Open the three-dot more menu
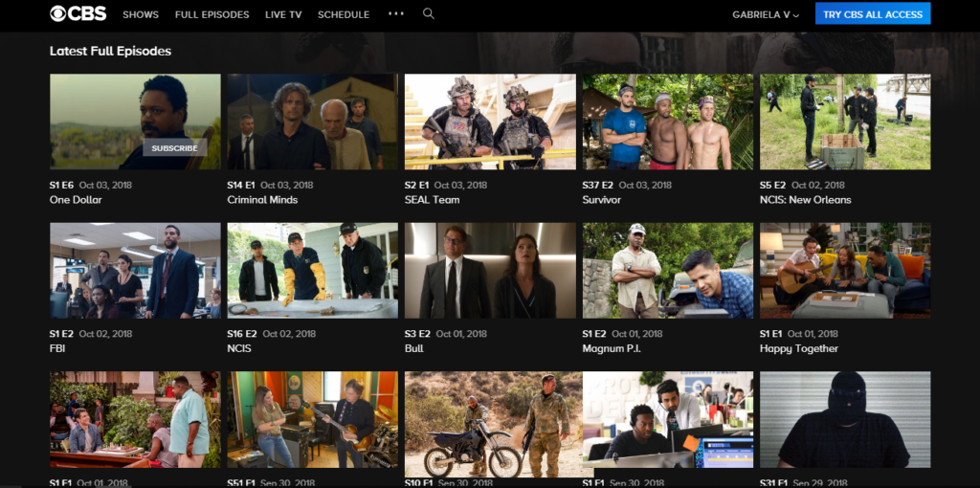This screenshot has height=488, width=980. [396, 13]
